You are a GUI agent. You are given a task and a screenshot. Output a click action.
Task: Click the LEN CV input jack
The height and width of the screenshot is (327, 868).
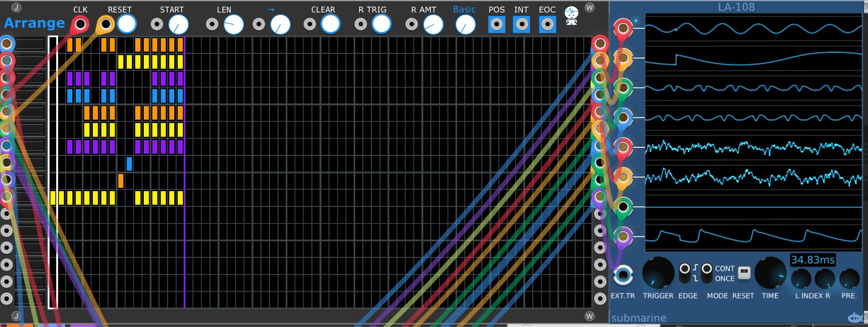[x=212, y=24]
